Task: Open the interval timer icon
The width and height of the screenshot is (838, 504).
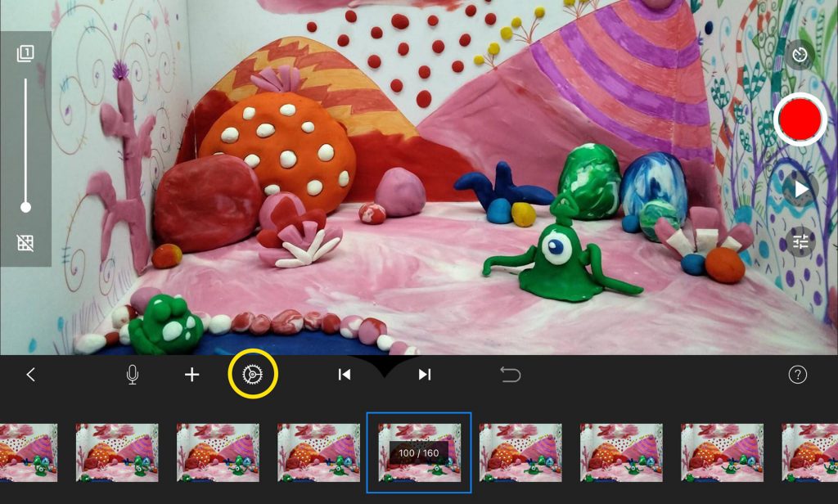Action: tap(800, 54)
